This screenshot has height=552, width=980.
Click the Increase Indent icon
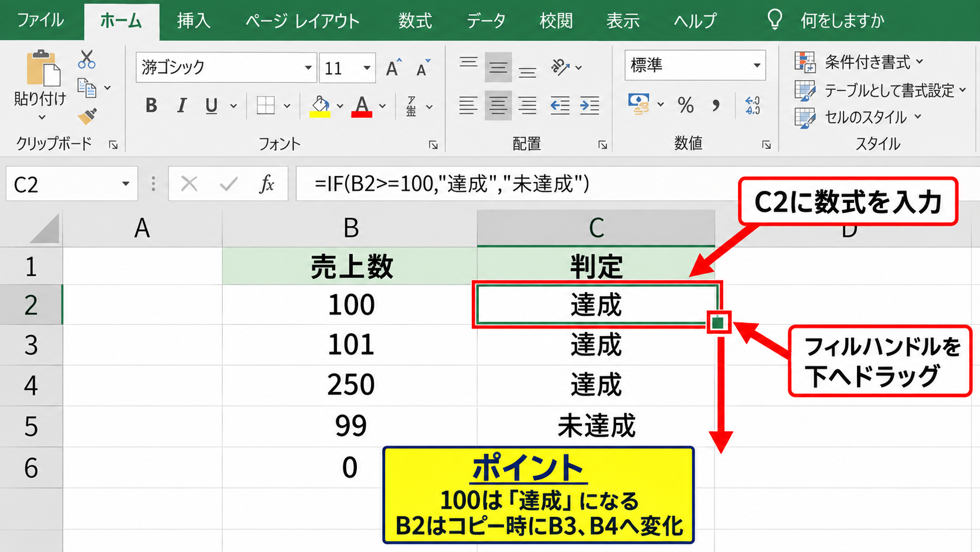point(589,106)
